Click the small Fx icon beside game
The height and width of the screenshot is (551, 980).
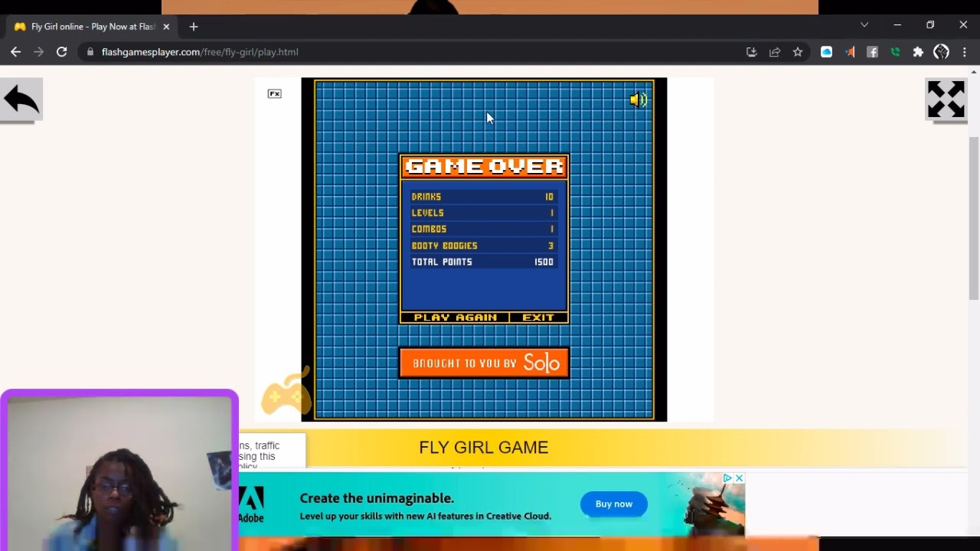click(x=275, y=93)
